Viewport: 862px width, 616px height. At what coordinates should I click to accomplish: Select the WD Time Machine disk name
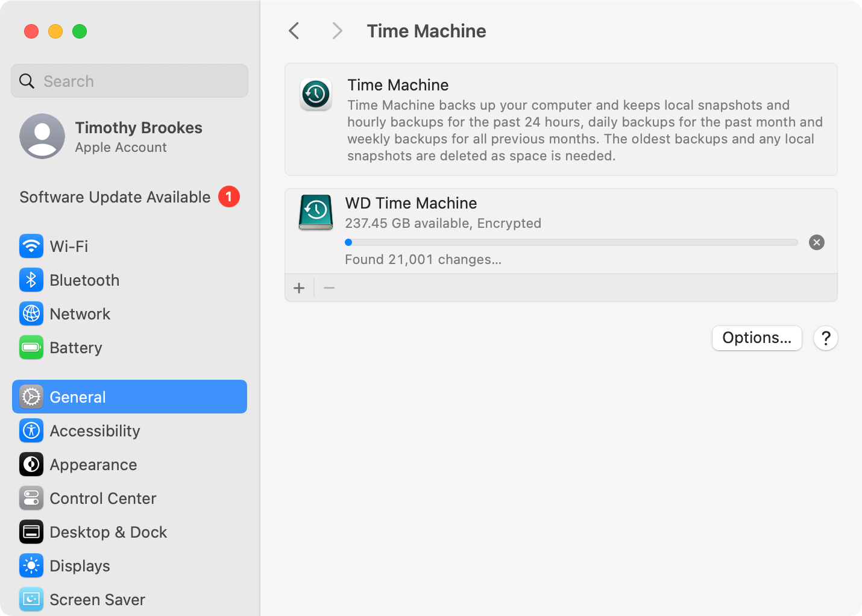[411, 203]
